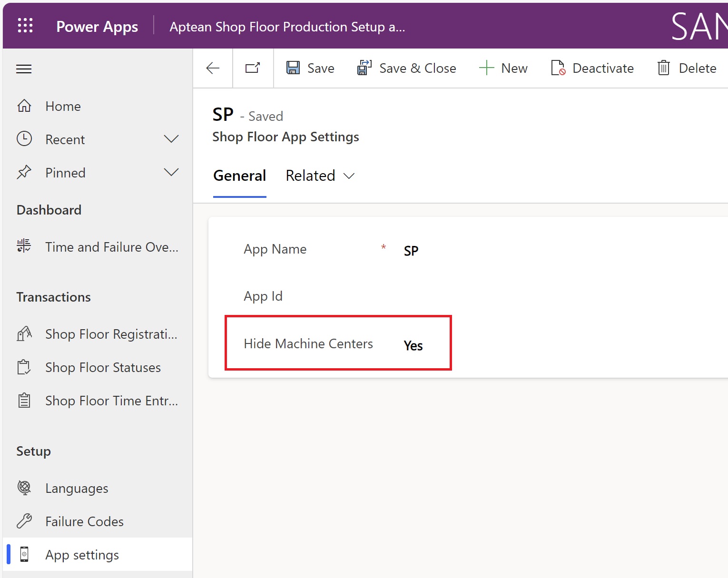
Task: Expand the Pinned section chevron
Action: click(x=171, y=172)
